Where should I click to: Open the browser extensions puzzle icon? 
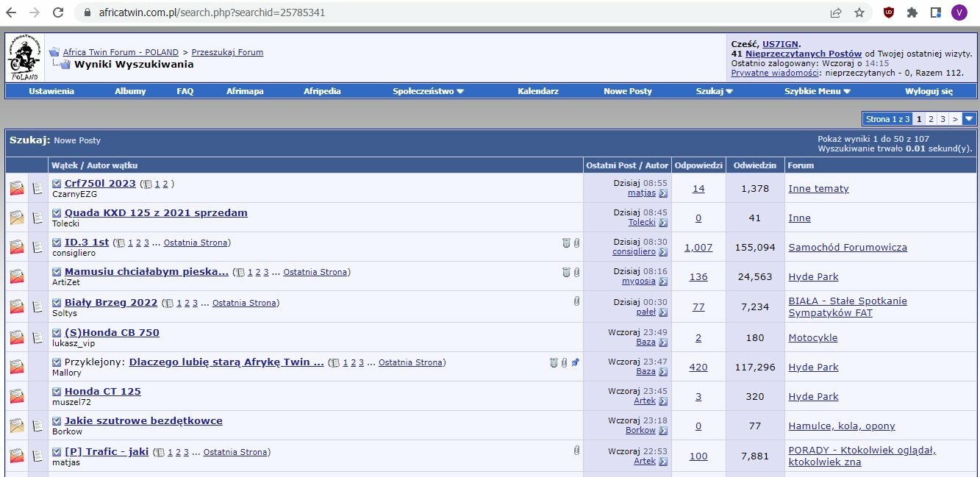(x=912, y=12)
